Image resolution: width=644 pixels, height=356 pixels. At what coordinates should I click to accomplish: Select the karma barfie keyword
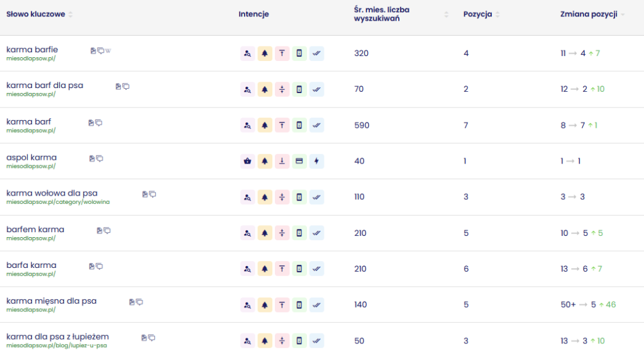32,49
